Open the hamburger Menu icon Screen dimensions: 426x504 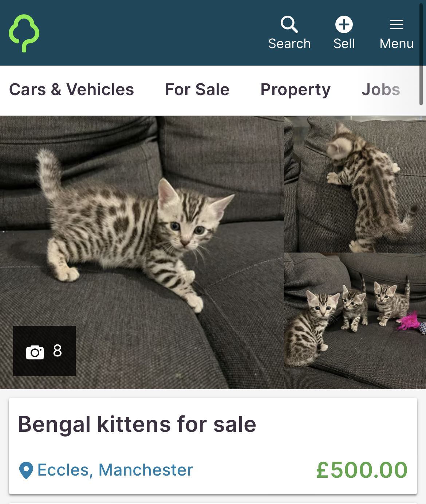click(x=397, y=24)
